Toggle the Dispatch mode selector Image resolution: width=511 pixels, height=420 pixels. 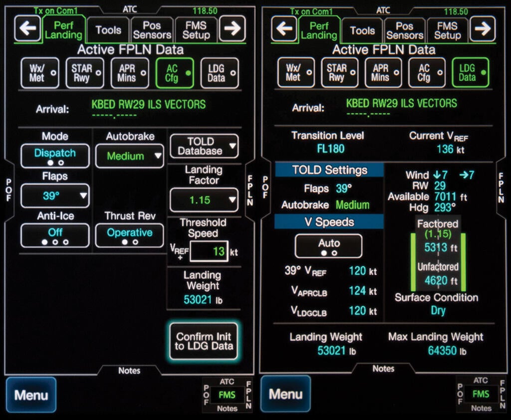point(55,156)
